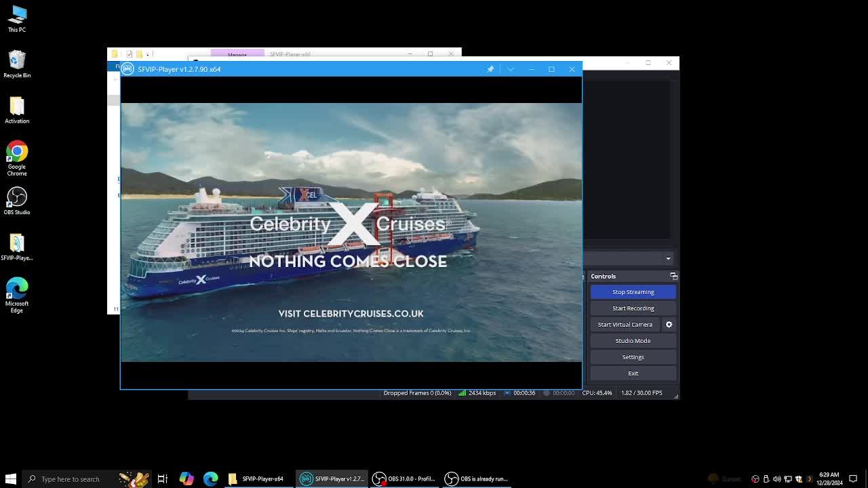
Task: Launch Google Chrome from desktop
Action: click(x=17, y=159)
